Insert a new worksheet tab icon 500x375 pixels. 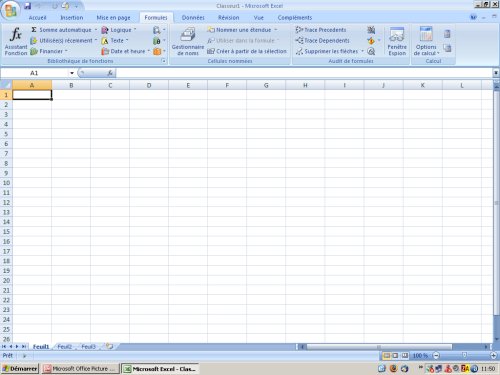coord(109,346)
